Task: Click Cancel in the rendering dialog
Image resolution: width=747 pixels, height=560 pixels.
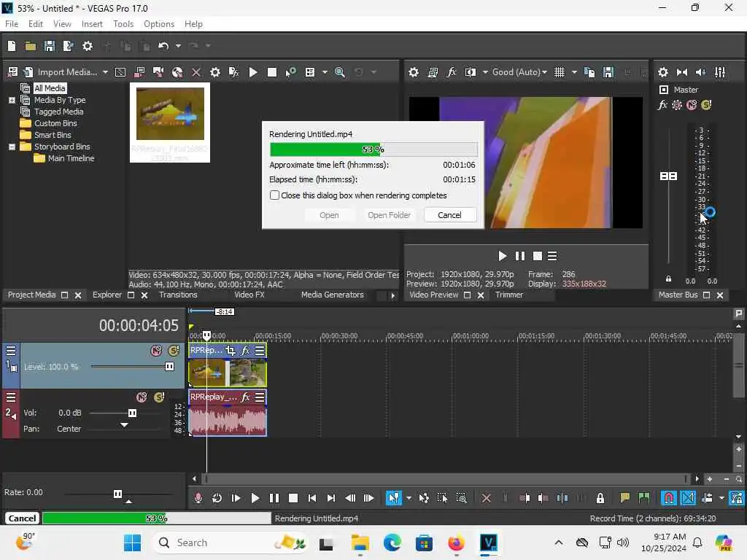Action: tap(449, 215)
